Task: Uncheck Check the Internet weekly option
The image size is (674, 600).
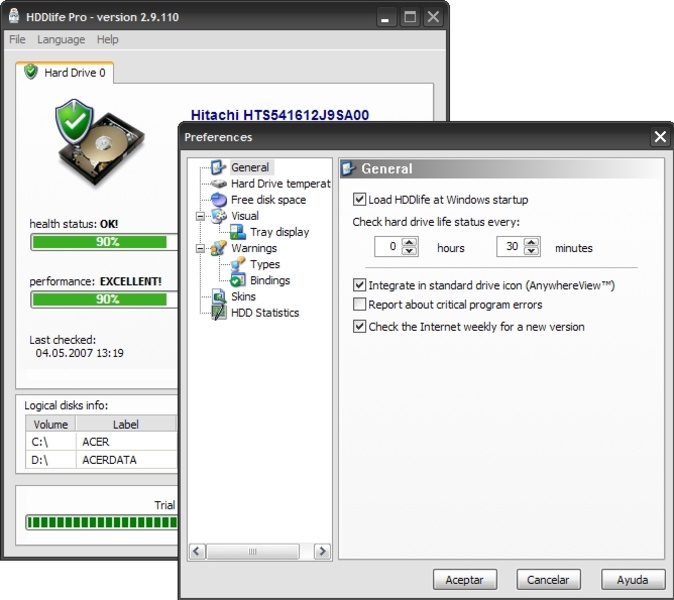Action: click(x=360, y=326)
